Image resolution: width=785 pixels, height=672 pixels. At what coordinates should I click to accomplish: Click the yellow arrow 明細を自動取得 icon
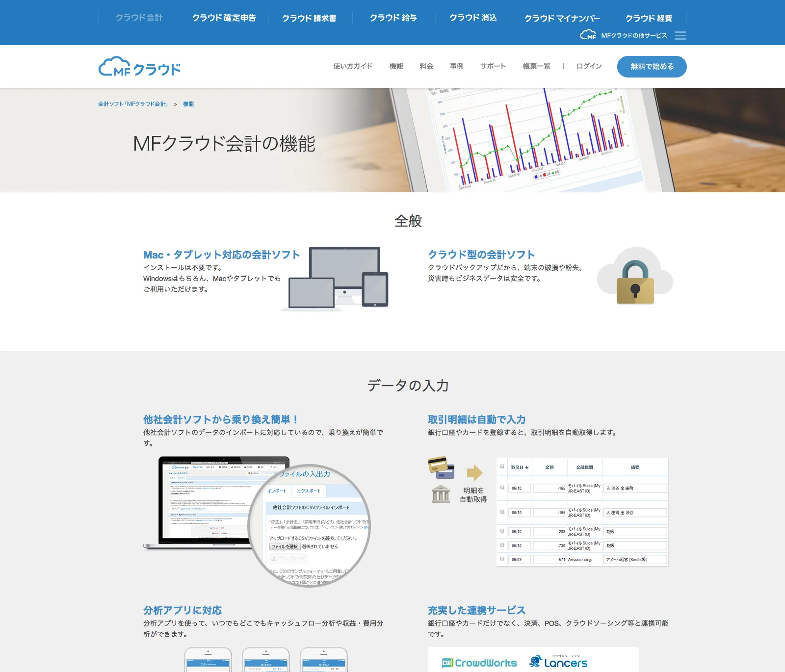(474, 472)
